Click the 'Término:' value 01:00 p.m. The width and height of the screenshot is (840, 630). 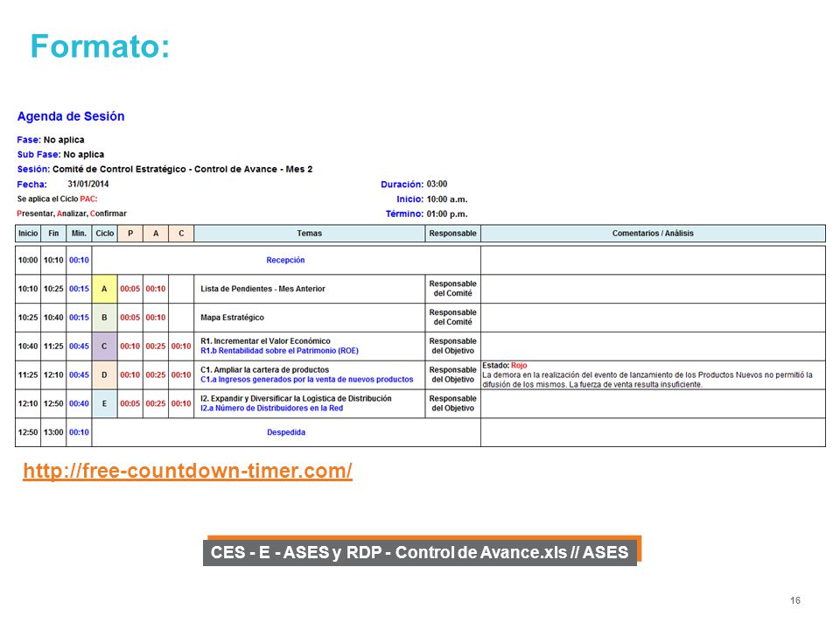coord(447,213)
